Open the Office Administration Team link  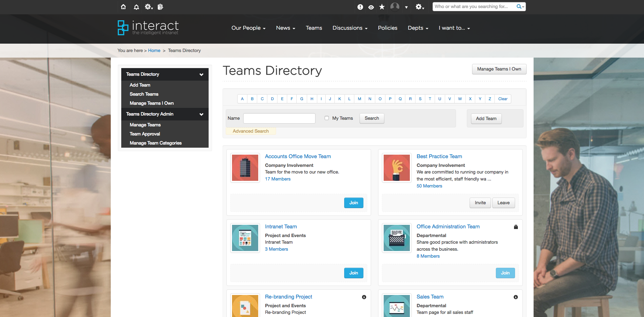[x=448, y=227]
